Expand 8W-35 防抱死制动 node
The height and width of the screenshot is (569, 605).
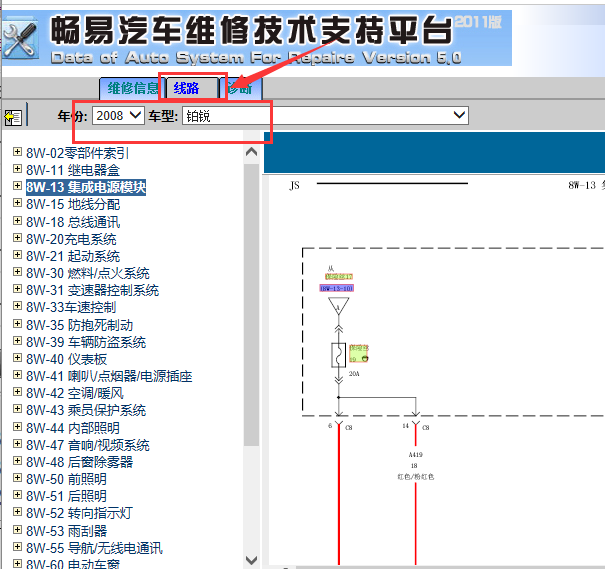click(x=17, y=324)
